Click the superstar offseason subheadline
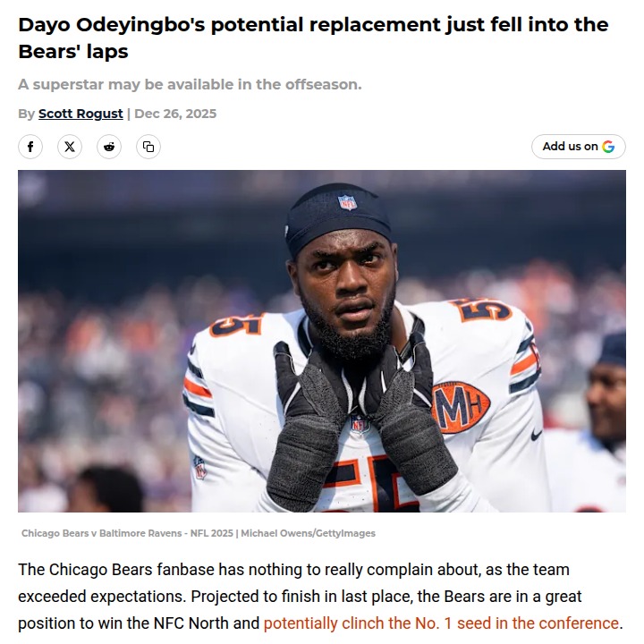The width and height of the screenshot is (644, 644). [x=190, y=85]
